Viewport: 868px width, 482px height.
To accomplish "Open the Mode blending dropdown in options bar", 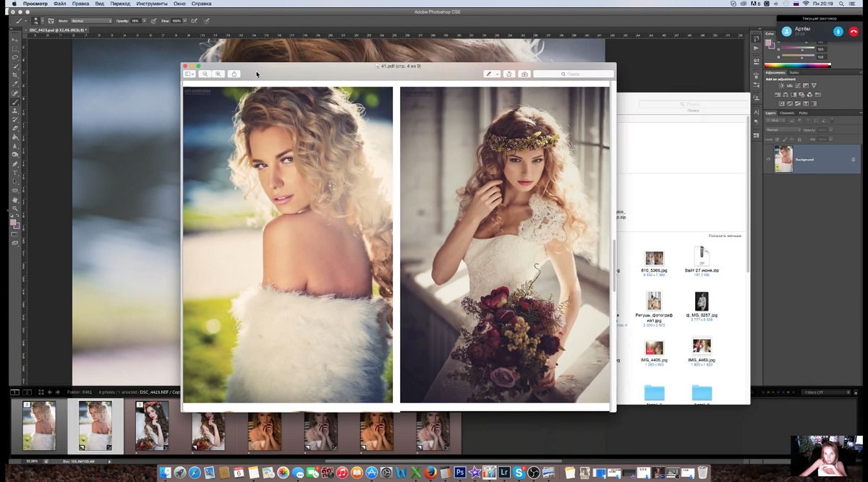I will click(91, 21).
